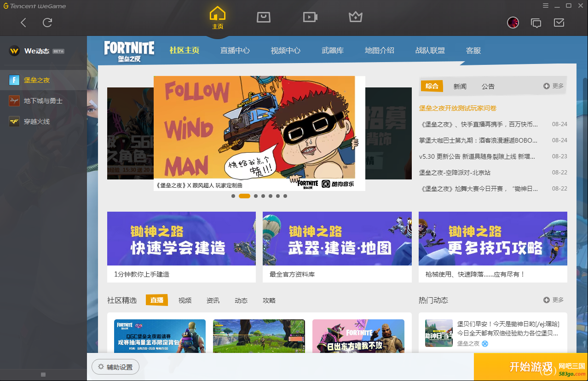Viewport: 588px width, 381px height.
Task: Start the game with 开始游戏 button
Action: pos(531,367)
